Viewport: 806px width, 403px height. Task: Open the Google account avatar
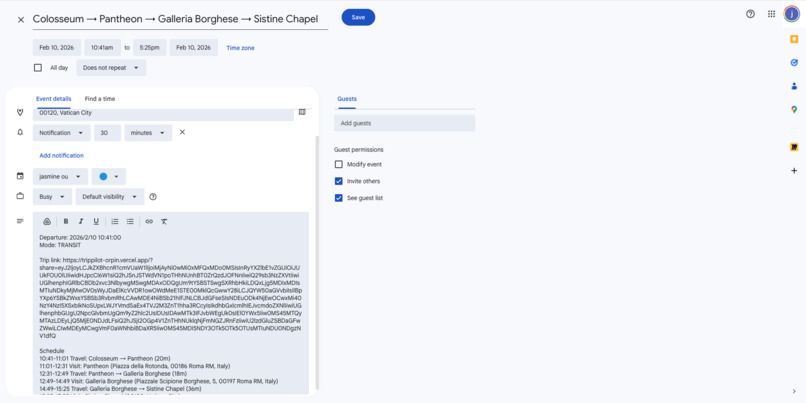tap(792, 14)
